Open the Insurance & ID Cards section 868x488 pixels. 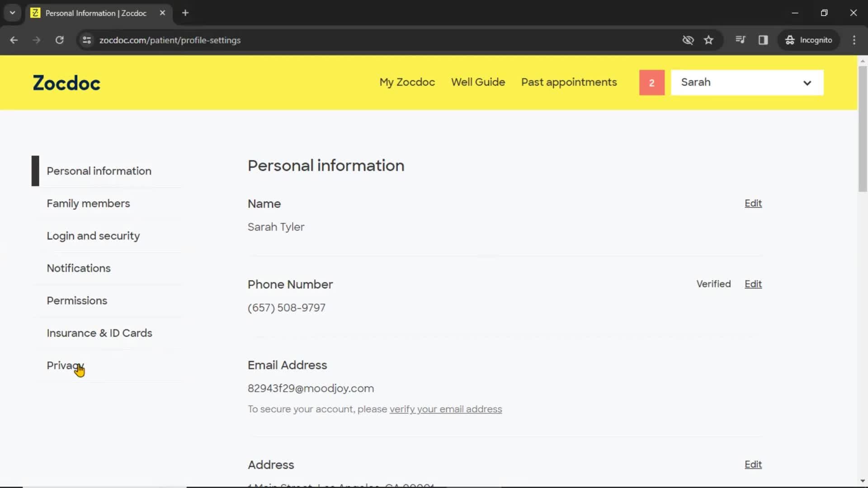pos(99,333)
